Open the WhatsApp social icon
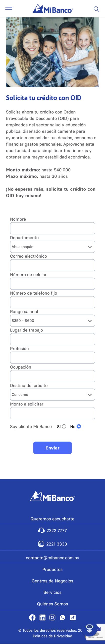 [63, 617]
